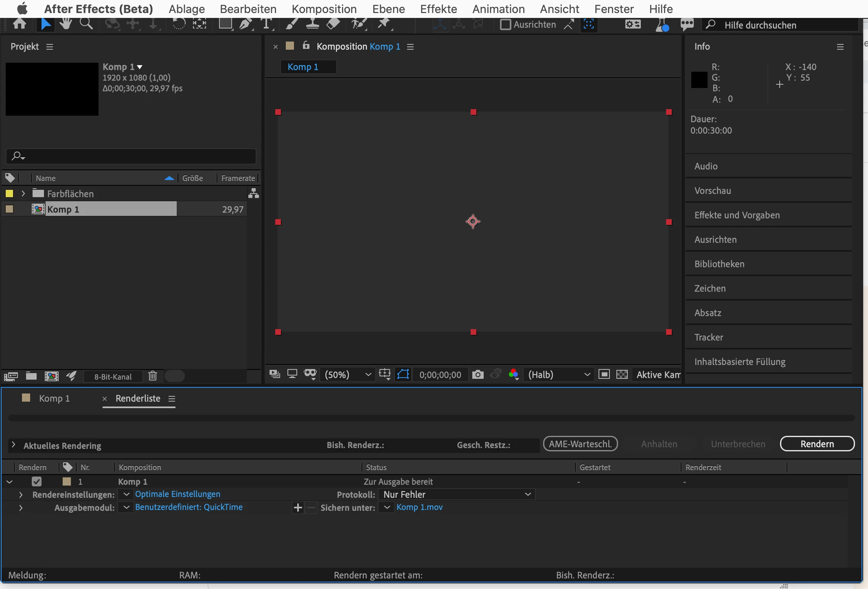Image resolution: width=868 pixels, height=589 pixels.
Task: Enable the Ausrichten checkbox
Action: (x=505, y=25)
